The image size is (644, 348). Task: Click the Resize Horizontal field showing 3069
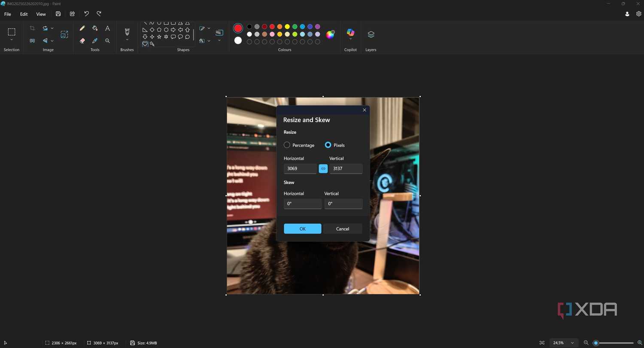(x=300, y=169)
